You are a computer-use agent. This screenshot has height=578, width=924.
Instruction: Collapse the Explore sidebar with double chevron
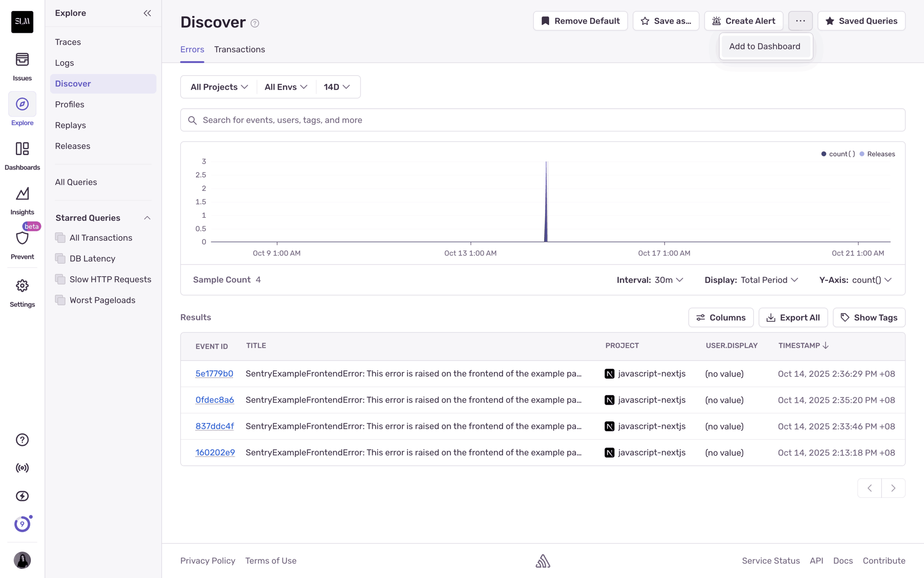[147, 13]
